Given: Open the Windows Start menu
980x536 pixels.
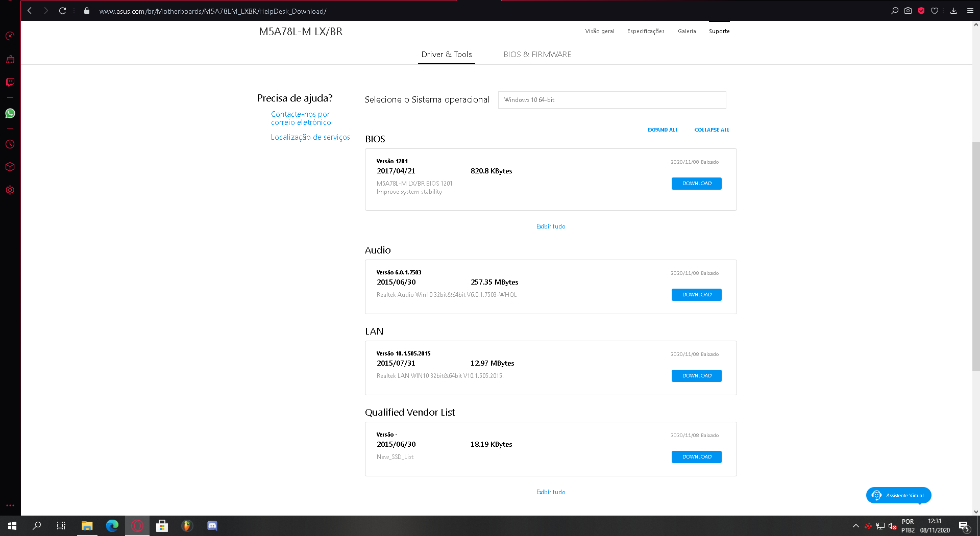Looking at the screenshot, I should click(12, 526).
